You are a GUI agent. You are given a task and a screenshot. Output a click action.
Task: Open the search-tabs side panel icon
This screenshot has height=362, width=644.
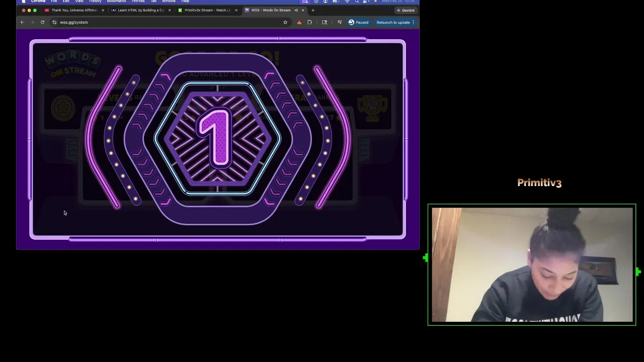coord(325,22)
